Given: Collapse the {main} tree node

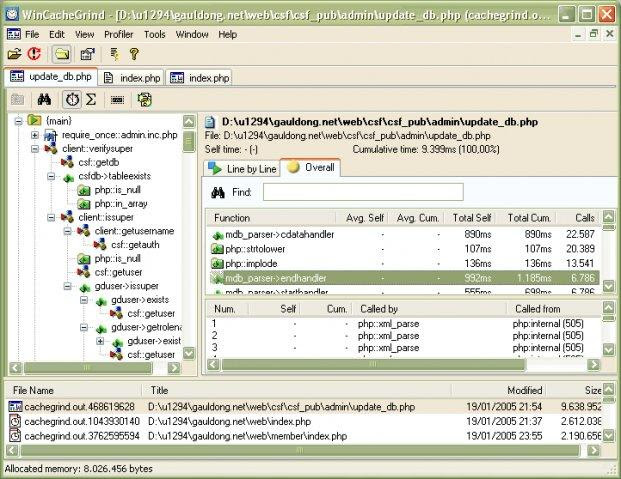Looking at the screenshot, I should pyautogui.click(x=18, y=121).
